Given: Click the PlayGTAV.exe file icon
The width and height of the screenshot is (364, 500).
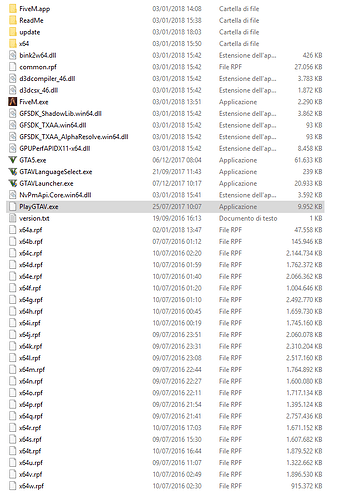Looking at the screenshot, I should (12, 206).
